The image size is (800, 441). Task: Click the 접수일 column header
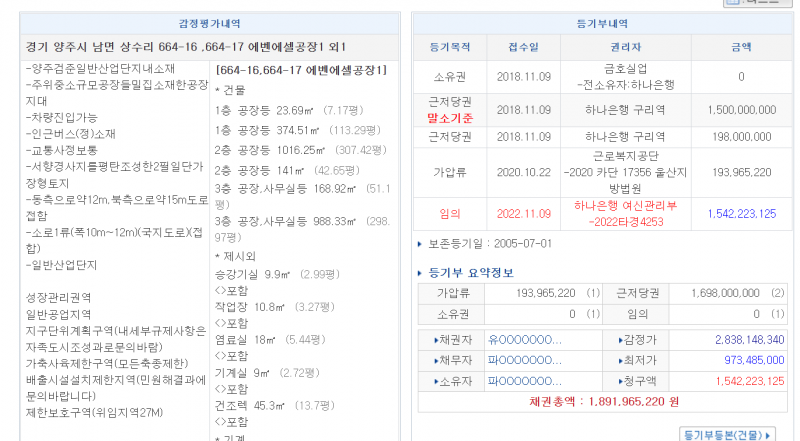(x=523, y=47)
